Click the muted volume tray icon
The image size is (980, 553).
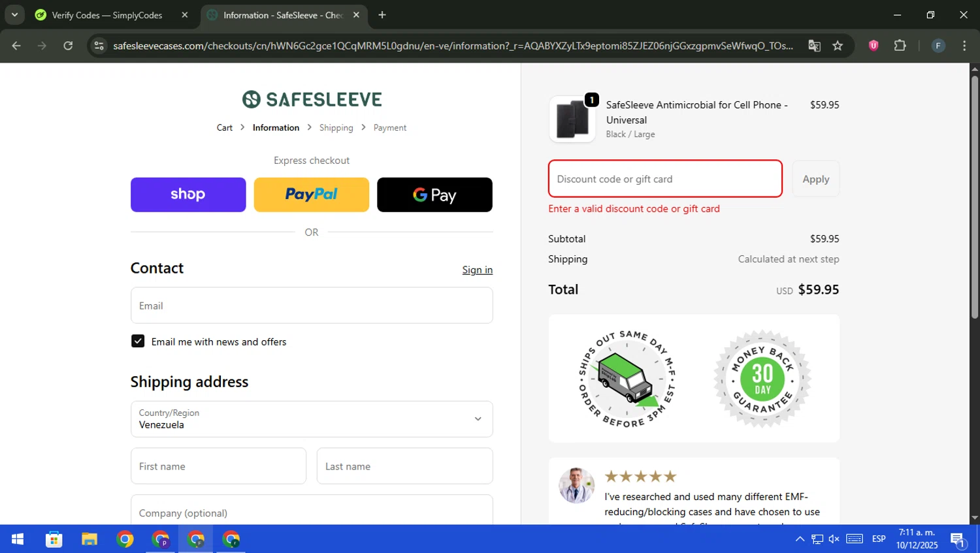coord(834,539)
